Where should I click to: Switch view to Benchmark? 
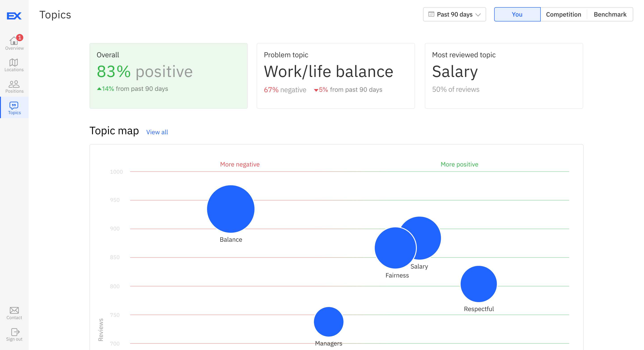pyautogui.click(x=610, y=15)
